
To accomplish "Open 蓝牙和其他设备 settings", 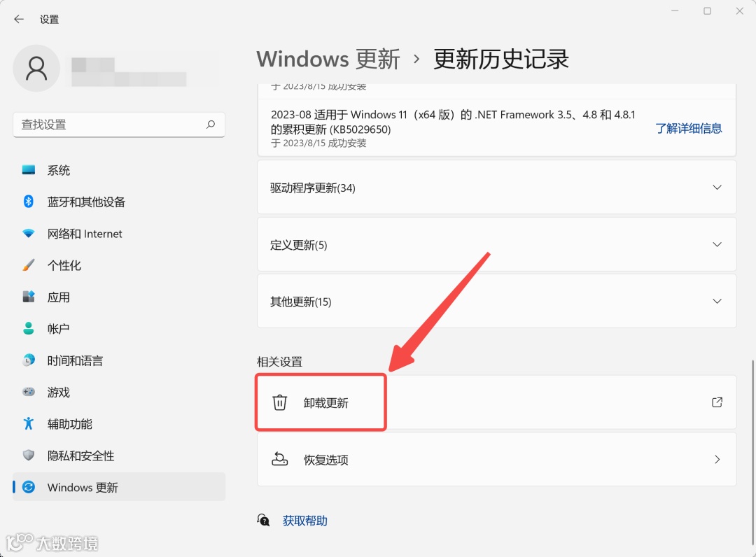I will (119, 202).
